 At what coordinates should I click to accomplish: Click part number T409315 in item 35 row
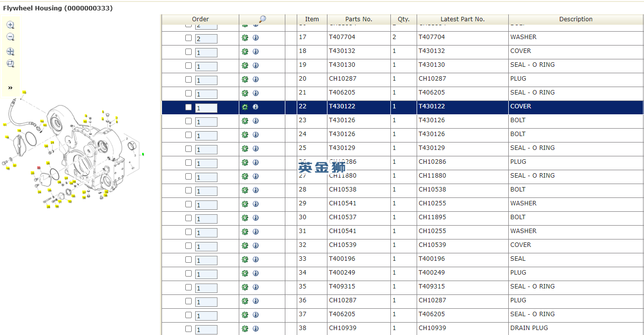(342, 287)
